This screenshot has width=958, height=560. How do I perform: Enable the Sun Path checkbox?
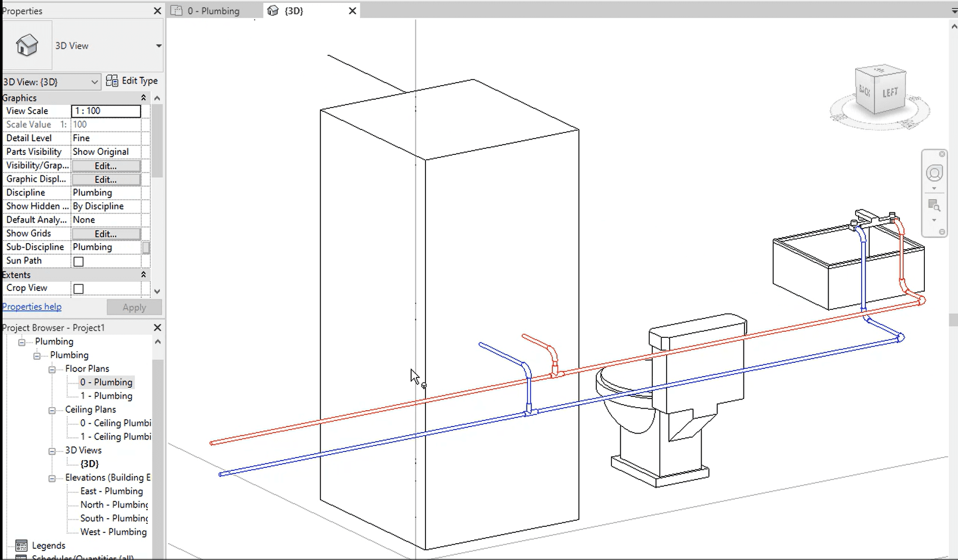click(x=78, y=261)
